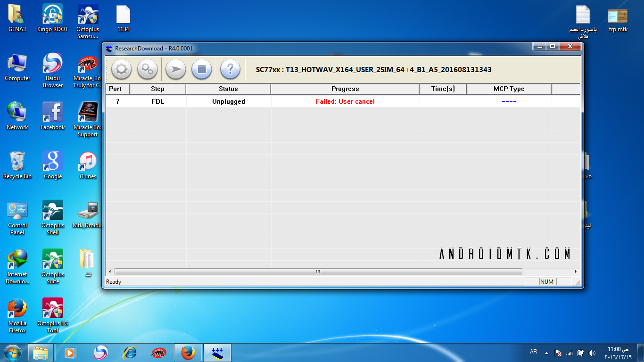Open the network signal tray icon
Screen dimensions: 644x362
[x=570, y=353]
